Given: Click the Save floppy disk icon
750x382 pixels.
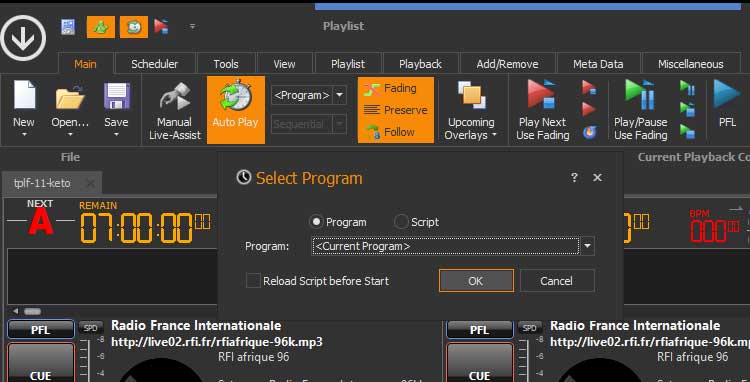Looking at the screenshot, I should click(x=116, y=96).
